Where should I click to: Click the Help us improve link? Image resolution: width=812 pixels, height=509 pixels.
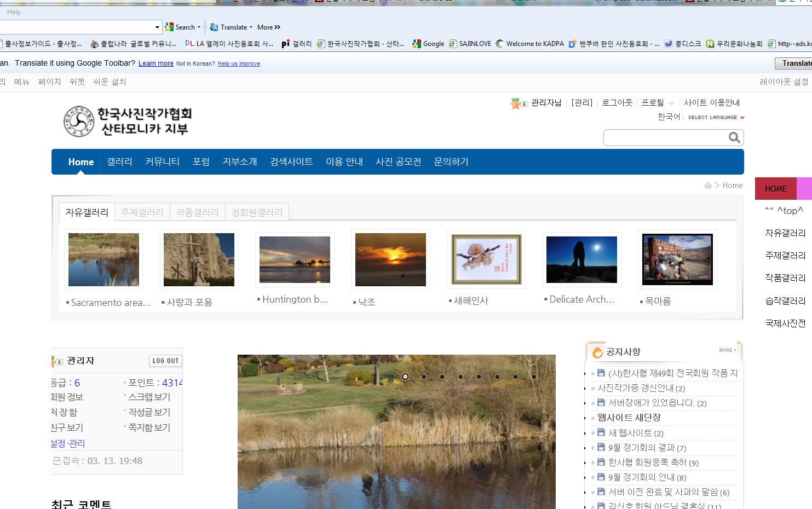click(239, 63)
